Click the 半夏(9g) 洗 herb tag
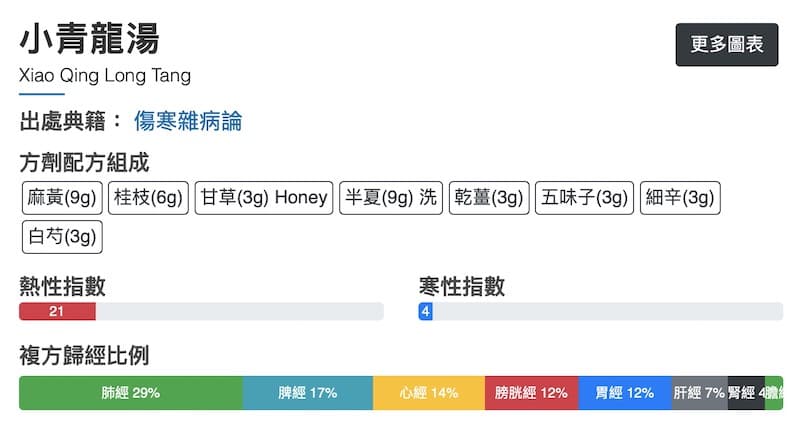The width and height of the screenshot is (800, 424). pos(391,198)
